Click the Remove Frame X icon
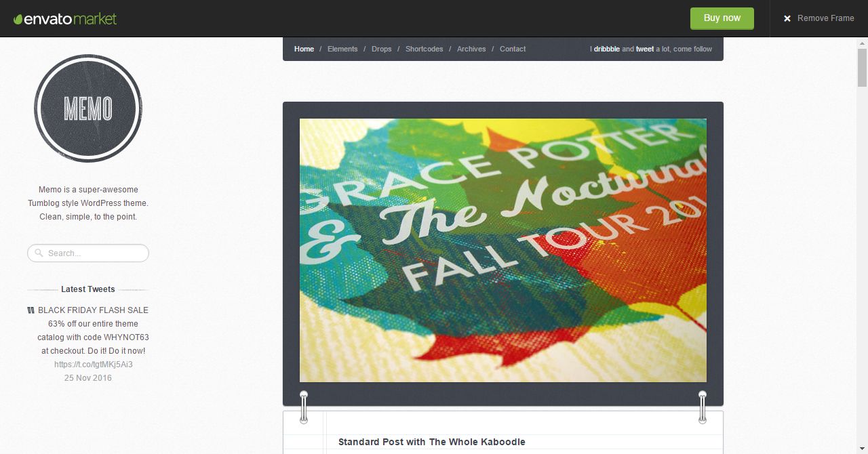The height and width of the screenshot is (454, 868). 787,18
